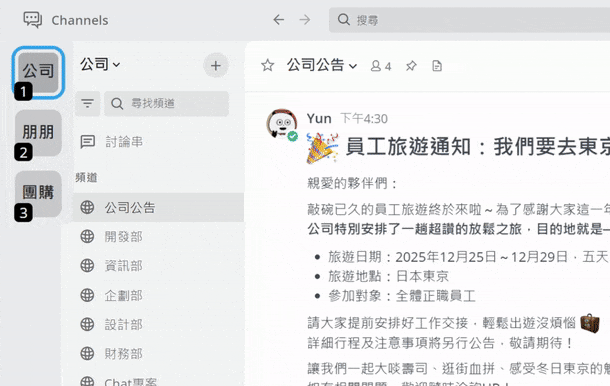
Task: Switch to the 朋朋 team
Action: (x=38, y=133)
